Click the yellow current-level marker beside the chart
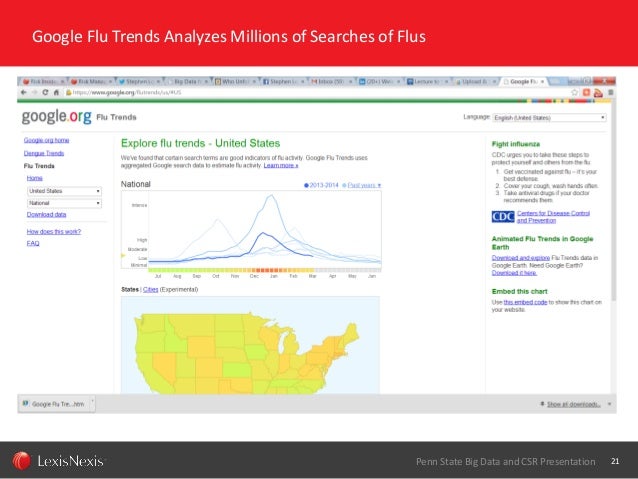The height and width of the screenshot is (479, 638). point(123,255)
